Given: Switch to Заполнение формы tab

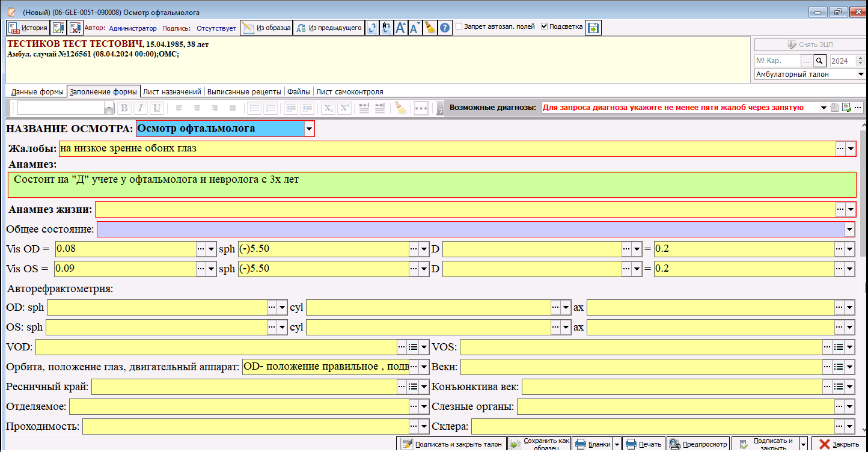Looking at the screenshot, I should 103,92.
